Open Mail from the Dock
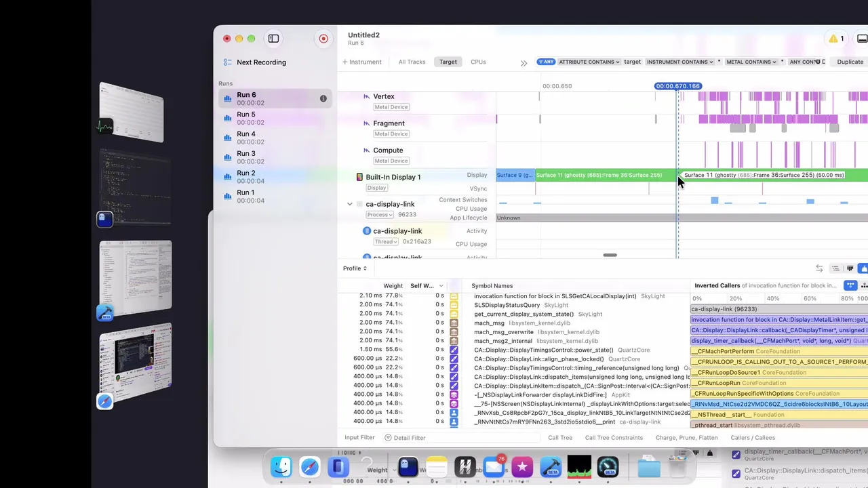Image resolution: width=868 pixels, height=488 pixels. coord(493,467)
